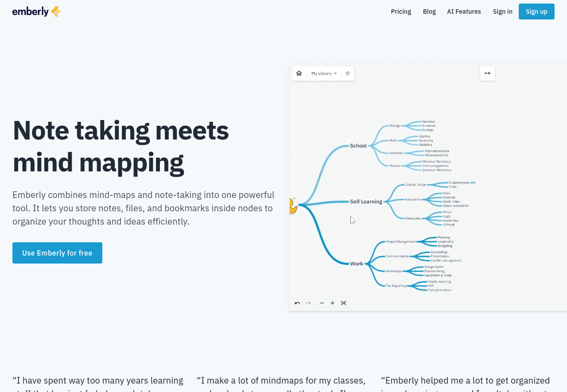Click the yellow root node of the mind map
Image resolution: width=567 pixels, height=392 pixels.
(293, 206)
